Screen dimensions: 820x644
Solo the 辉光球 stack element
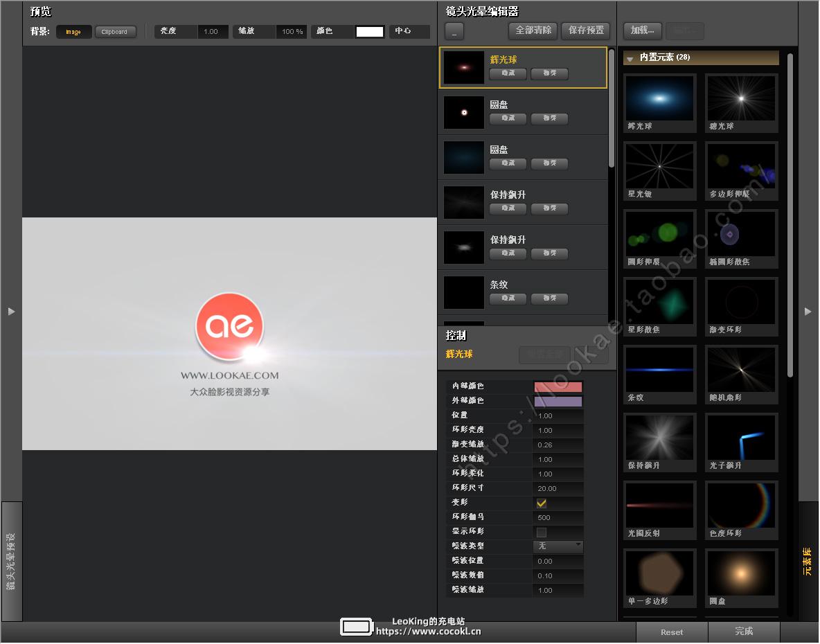(x=549, y=73)
